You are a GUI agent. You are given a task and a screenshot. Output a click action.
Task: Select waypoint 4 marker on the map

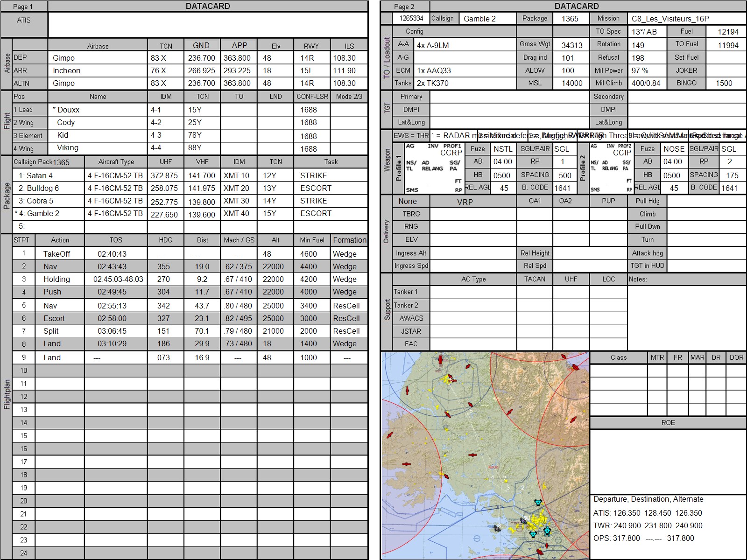pyautogui.click(x=493, y=477)
